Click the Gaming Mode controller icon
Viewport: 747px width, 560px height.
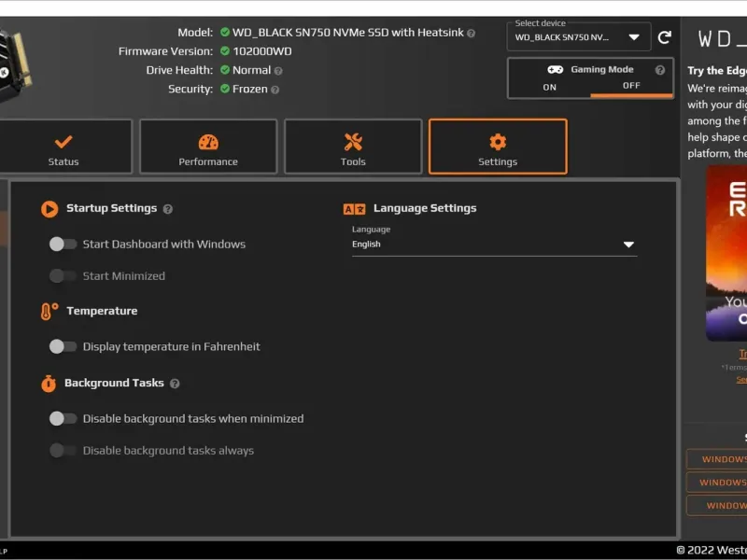[x=555, y=69]
